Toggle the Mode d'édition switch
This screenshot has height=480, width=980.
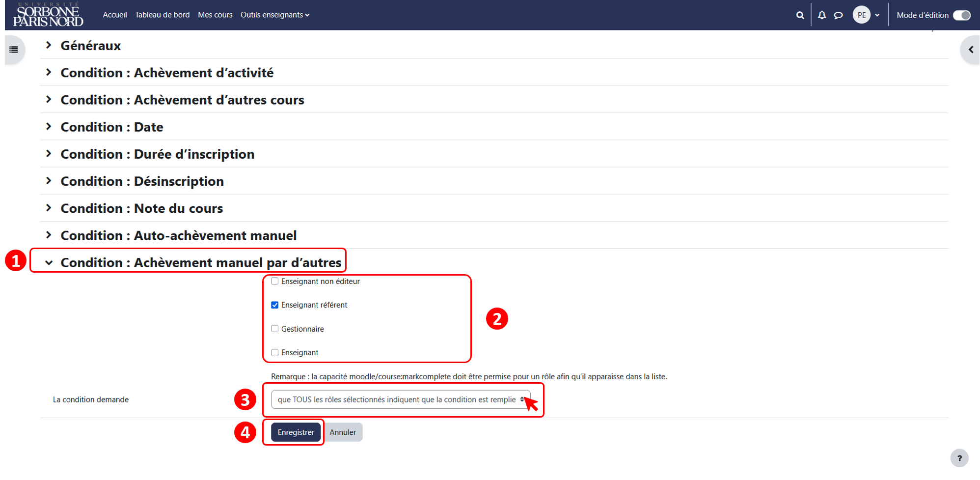962,15
